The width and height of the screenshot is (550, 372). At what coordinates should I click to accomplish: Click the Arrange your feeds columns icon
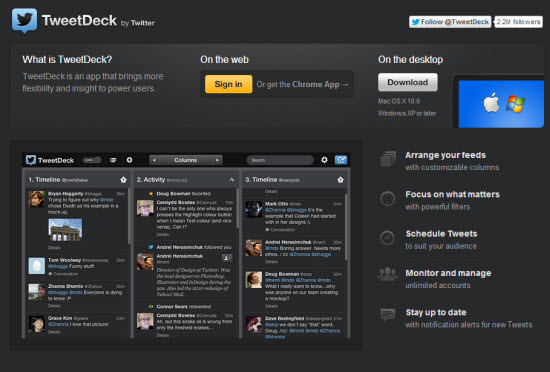click(x=388, y=159)
